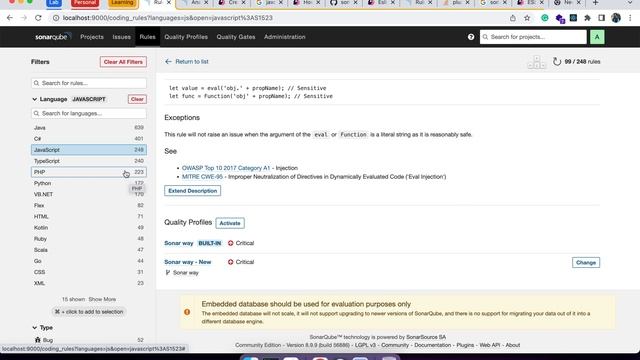Select PHP language filter
Image resolution: width=640 pixels, height=360 pixels.
(x=89, y=172)
